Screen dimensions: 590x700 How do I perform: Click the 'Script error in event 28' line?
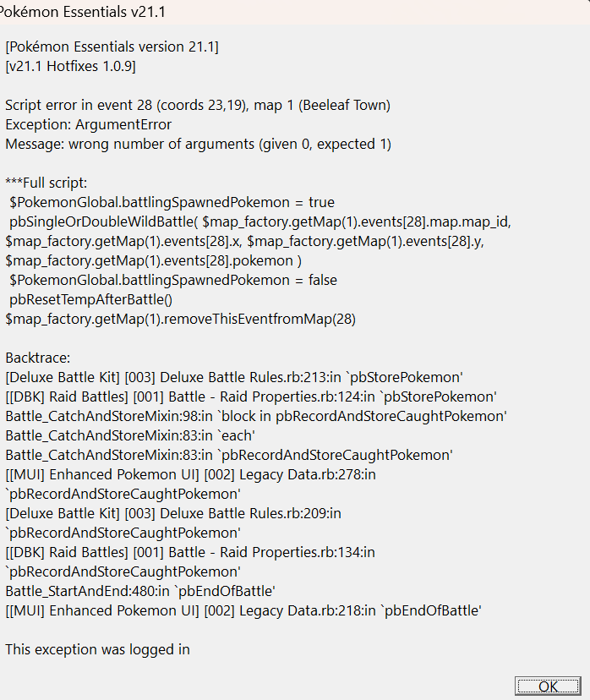pos(197,106)
